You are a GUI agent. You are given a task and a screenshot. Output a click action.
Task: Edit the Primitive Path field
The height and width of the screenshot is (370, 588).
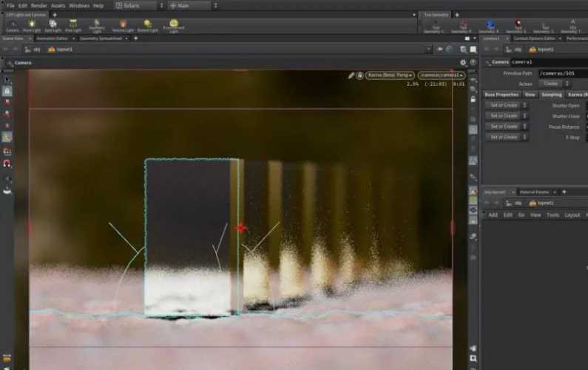tap(564, 73)
